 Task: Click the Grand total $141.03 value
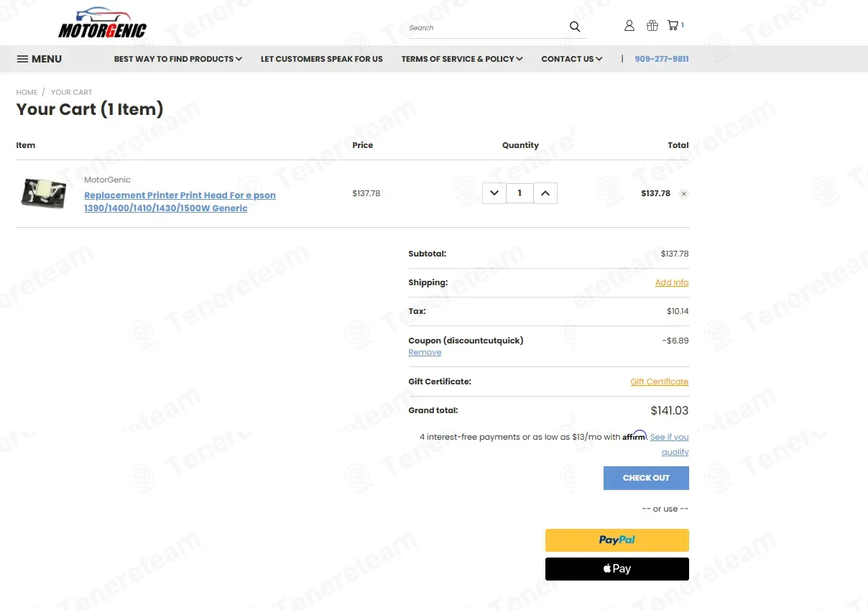(670, 411)
